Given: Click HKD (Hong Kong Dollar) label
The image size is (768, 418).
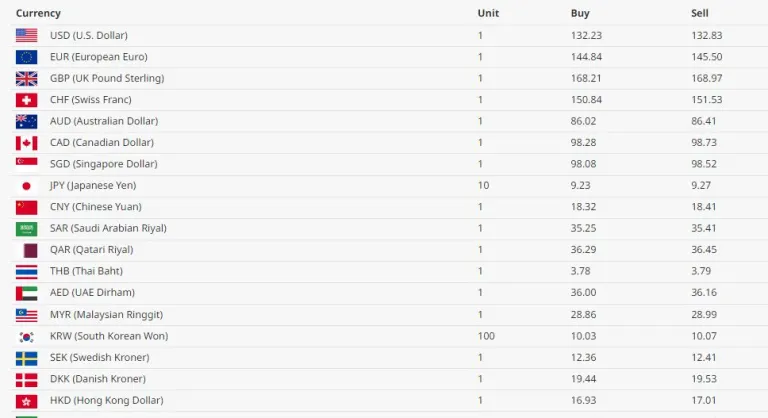Looking at the screenshot, I should tap(106, 401).
